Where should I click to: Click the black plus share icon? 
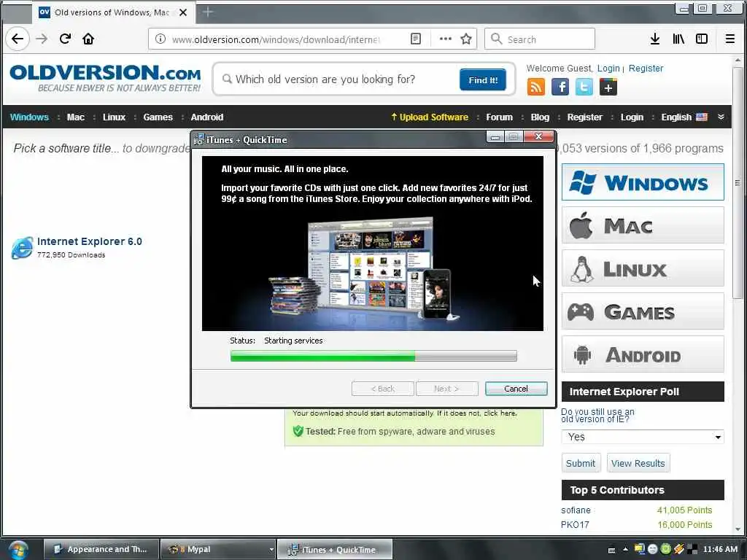point(608,87)
